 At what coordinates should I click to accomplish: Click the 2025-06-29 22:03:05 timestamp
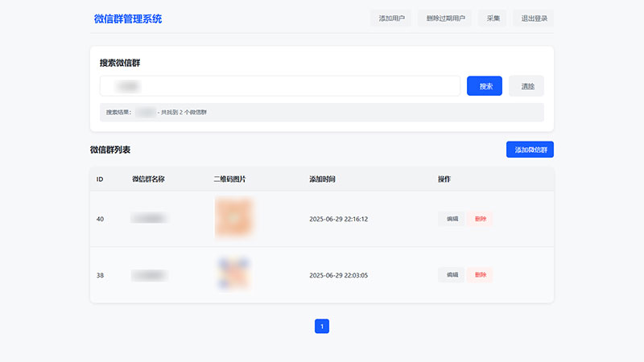click(x=338, y=275)
